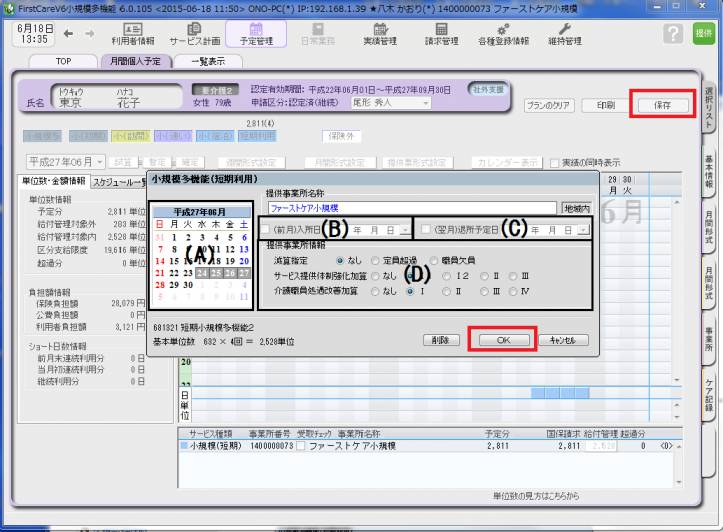723x532 pixels.
Task: Click the 提供事業所名称 text field
Action: (x=410, y=208)
